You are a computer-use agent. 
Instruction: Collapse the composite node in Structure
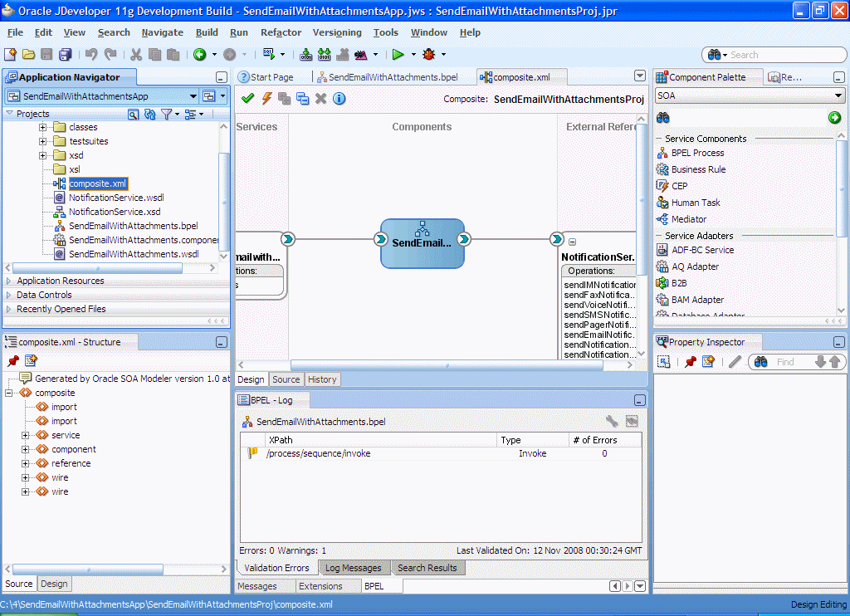point(8,394)
